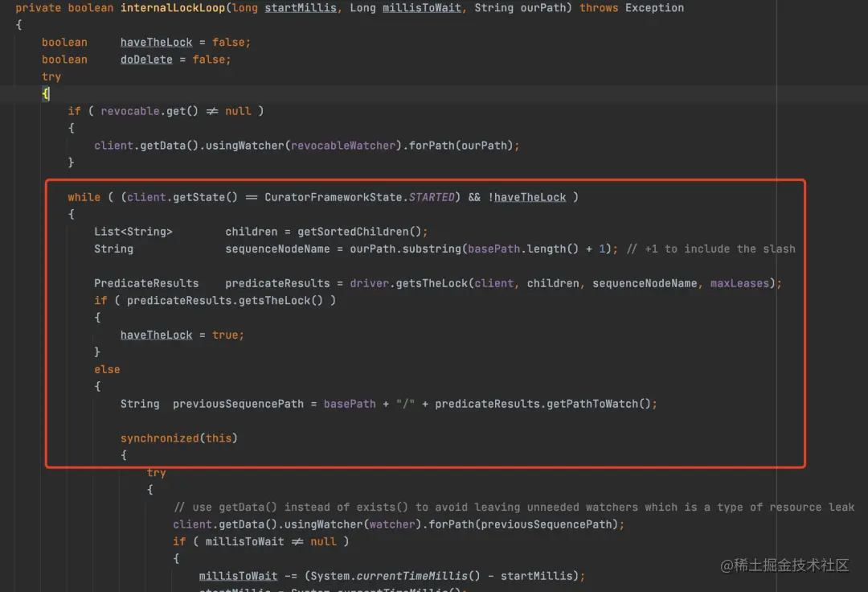Click System.currentTimeMillis() in the subtraction line
This screenshot has width=868, height=592.
[395, 575]
